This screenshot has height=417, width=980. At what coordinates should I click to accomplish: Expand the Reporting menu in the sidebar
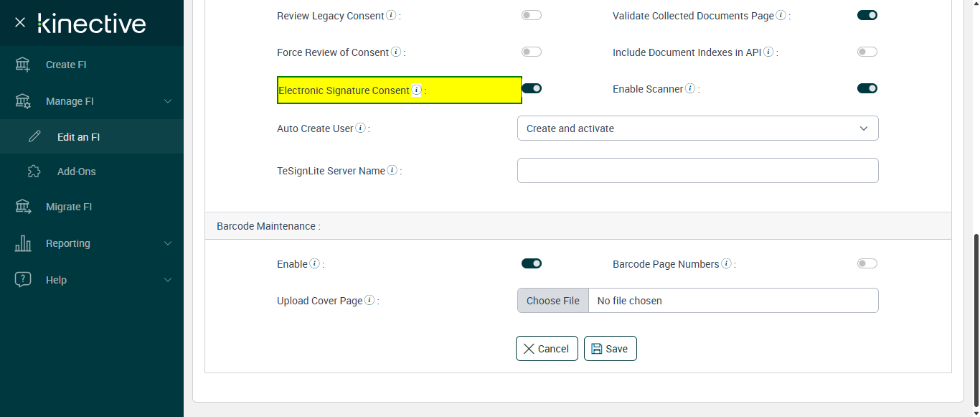coord(92,243)
